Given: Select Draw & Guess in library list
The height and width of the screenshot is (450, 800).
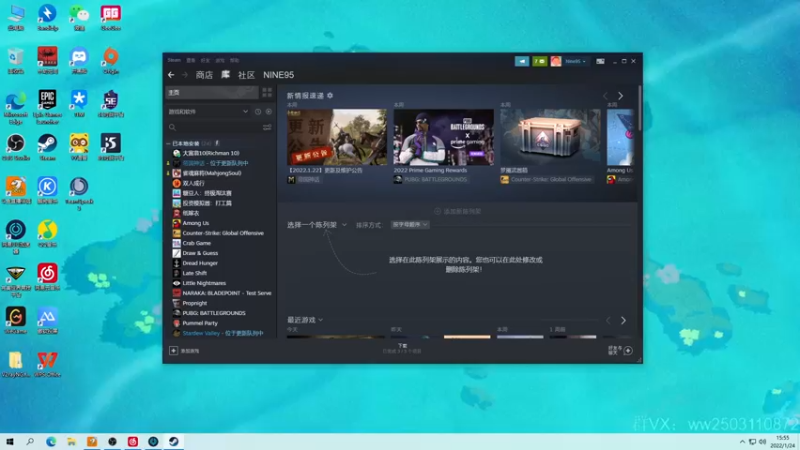Looking at the screenshot, I should 200,253.
